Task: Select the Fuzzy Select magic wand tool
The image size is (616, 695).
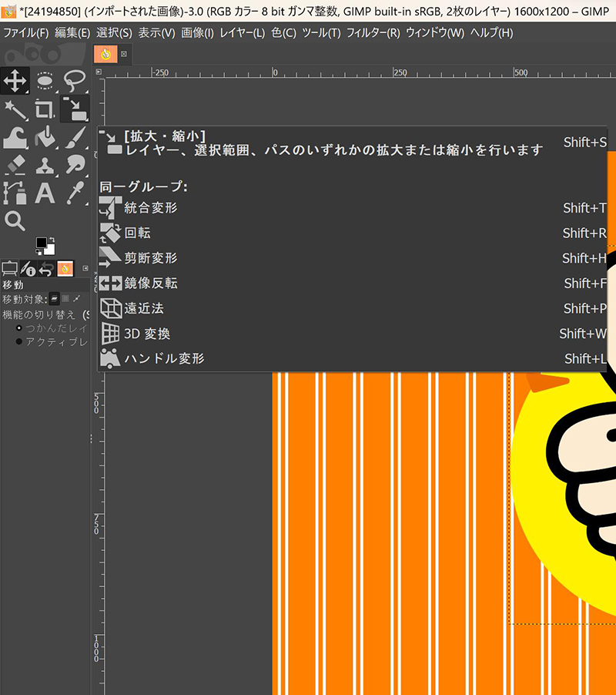Action: point(15,109)
